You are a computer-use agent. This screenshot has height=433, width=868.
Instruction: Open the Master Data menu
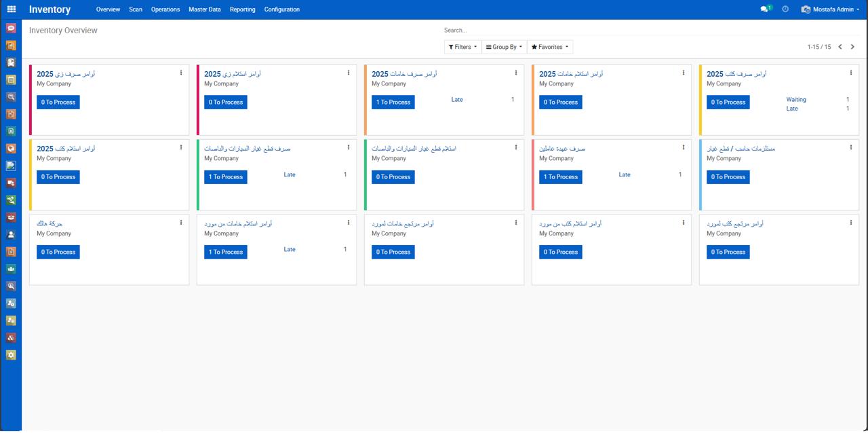pyautogui.click(x=204, y=9)
